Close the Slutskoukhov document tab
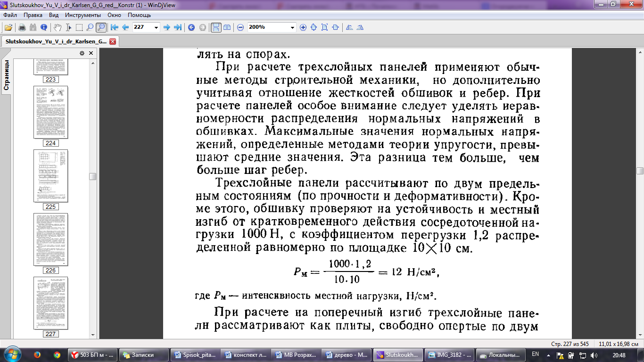The image size is (644, 362). 113,41
